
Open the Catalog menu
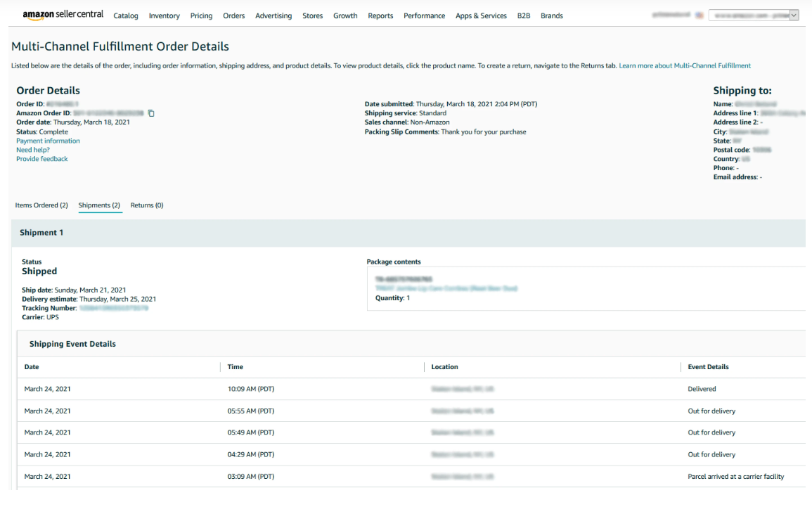[126, 16]
